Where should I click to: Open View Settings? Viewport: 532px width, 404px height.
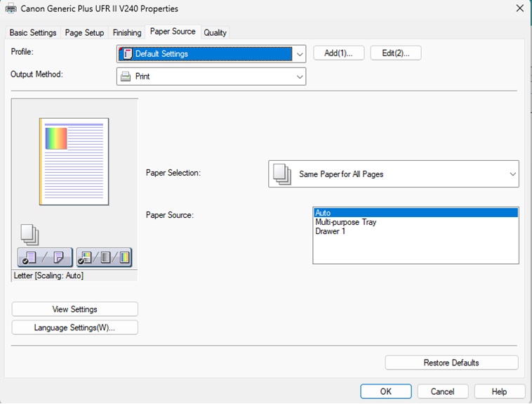tap(74, 309)
